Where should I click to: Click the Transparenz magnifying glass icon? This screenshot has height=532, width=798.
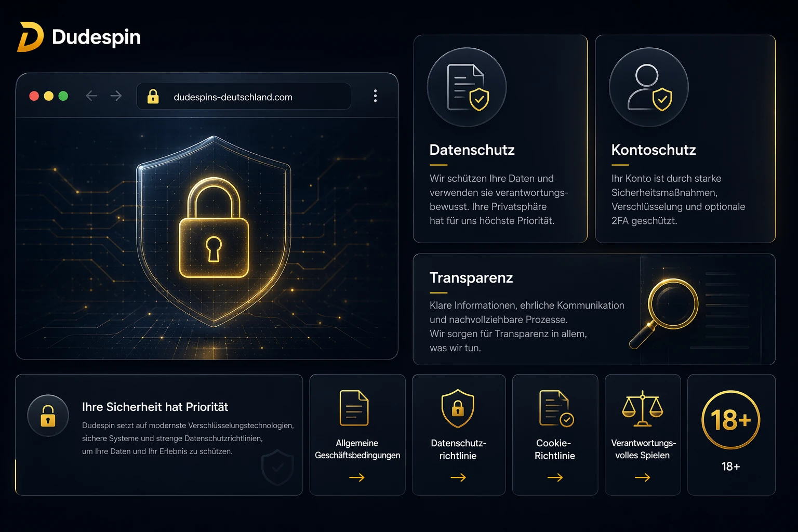click(665, 312)
